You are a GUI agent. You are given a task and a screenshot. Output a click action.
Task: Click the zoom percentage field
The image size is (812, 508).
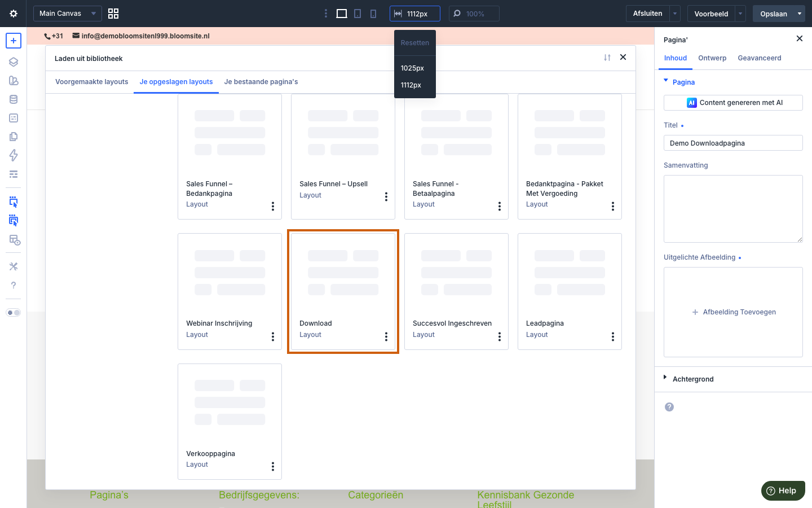[474, 14]
